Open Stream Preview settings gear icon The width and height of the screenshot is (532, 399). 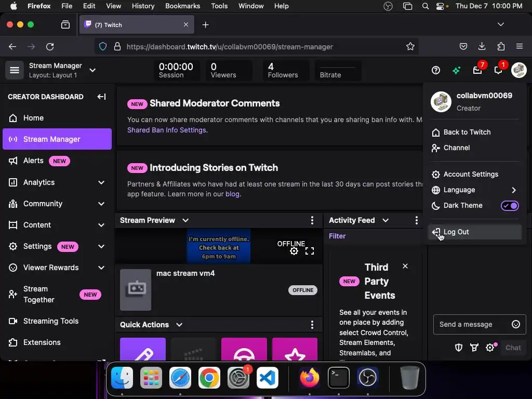(x=294, y=251)
